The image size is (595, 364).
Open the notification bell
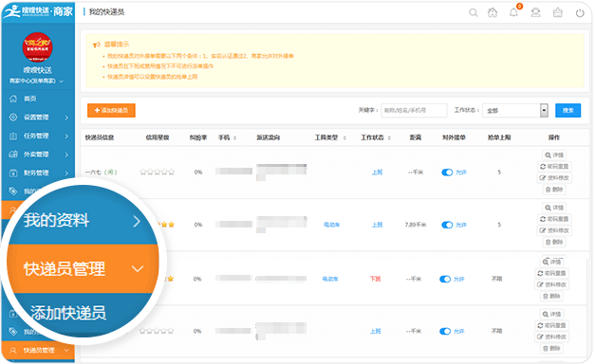[x=513, y=12]
